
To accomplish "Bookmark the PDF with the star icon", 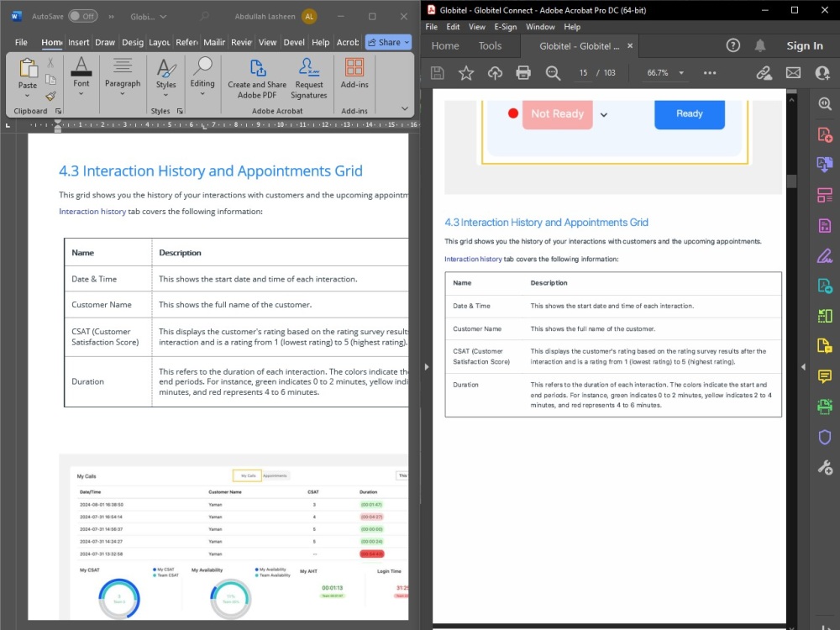I will point(466,73).
